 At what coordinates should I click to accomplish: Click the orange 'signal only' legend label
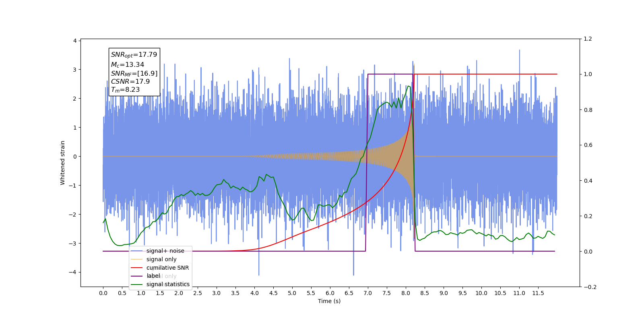click(161, 259)
